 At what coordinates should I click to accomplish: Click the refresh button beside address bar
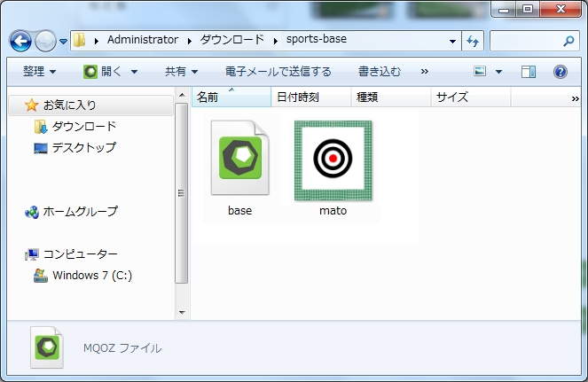[x=473, y=41]
